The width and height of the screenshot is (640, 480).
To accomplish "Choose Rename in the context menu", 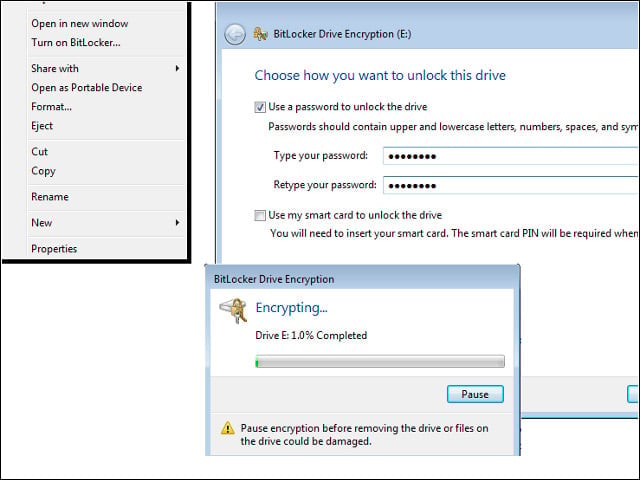I will click(50, 197).
